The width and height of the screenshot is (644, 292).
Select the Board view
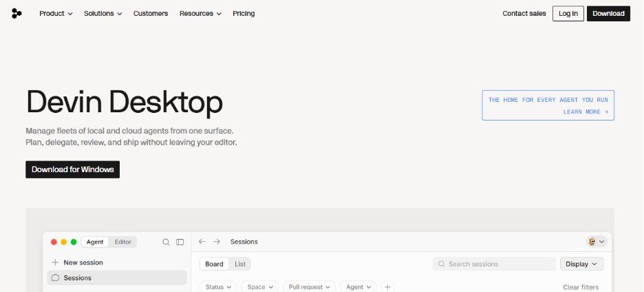(214, 264)
